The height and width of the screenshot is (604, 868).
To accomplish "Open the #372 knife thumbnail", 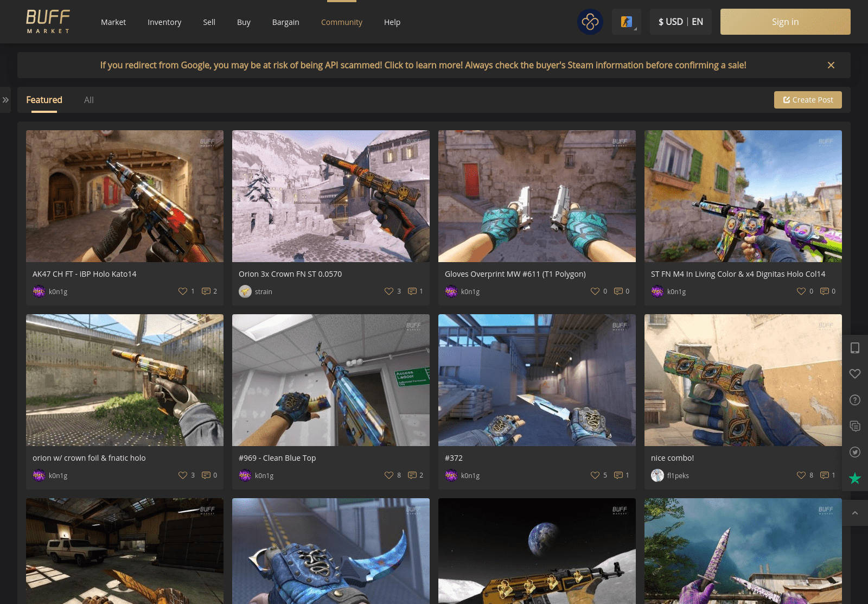I will coord(537,380).
